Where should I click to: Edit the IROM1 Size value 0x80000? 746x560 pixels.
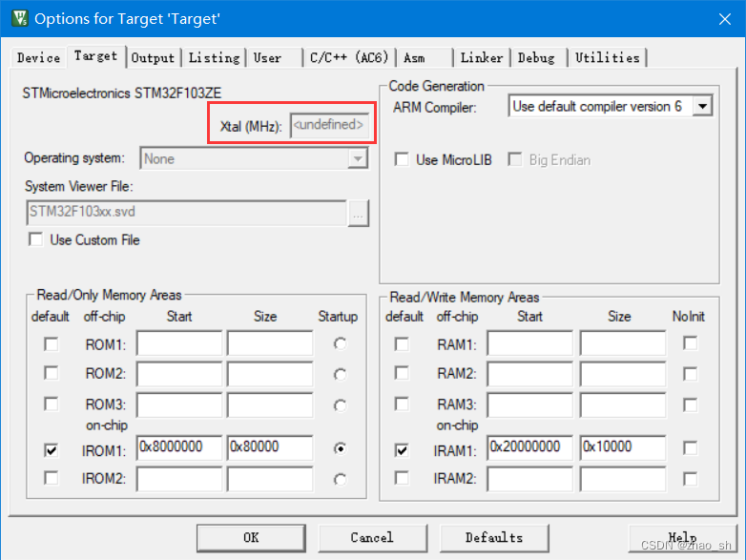pos(270,447)
